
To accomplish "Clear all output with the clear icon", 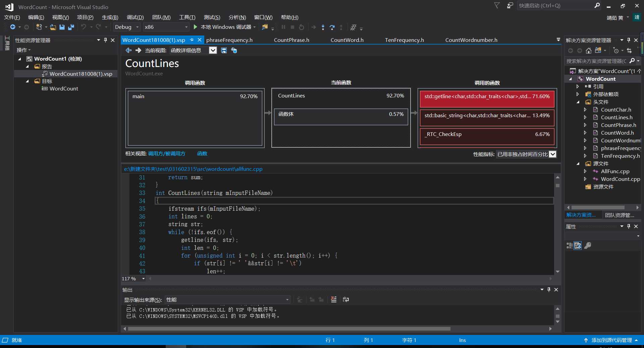I will click(x=334, y=299).
